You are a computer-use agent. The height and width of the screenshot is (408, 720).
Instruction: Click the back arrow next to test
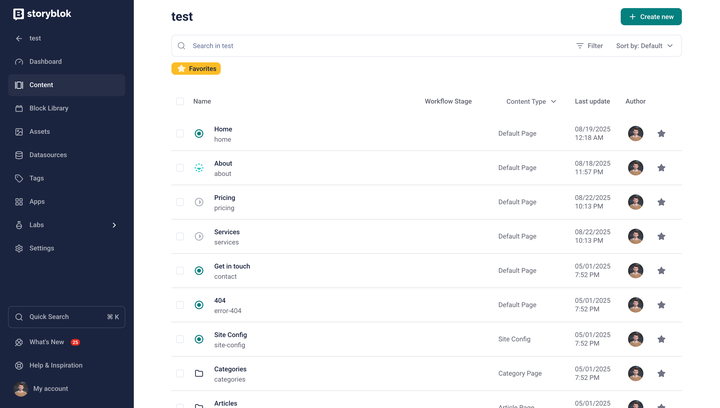[19, 38]
